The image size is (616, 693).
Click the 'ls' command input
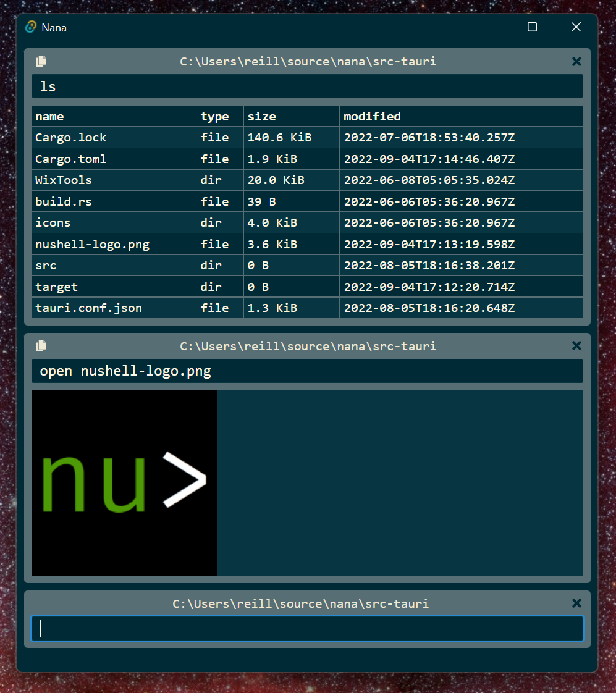[307, 86]
